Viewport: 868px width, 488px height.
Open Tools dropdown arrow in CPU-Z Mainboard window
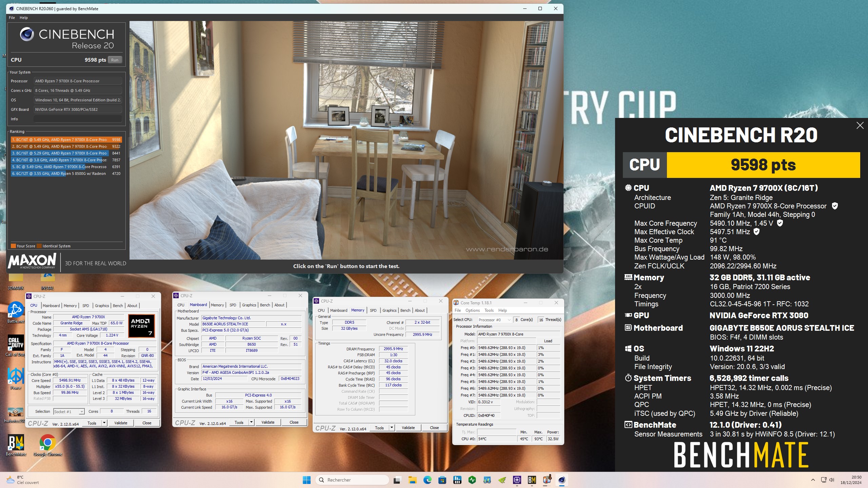(251, 422)
